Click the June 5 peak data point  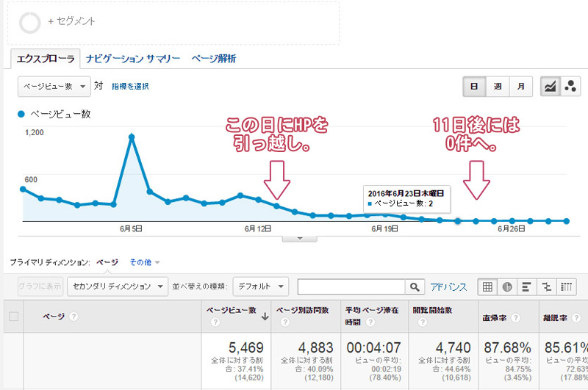pos(132,137)
